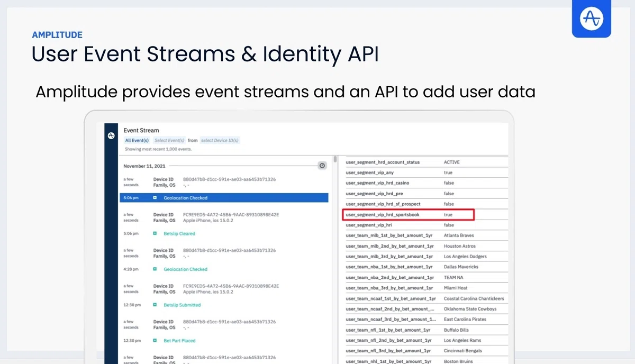Click the November 11, 2021 date header
This screenshot has height=364, width=635.
[144, 166]
